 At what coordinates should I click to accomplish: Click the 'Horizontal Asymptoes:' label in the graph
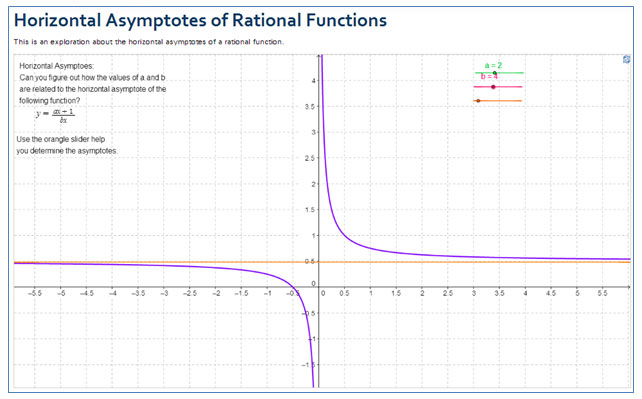coord(57,66)
